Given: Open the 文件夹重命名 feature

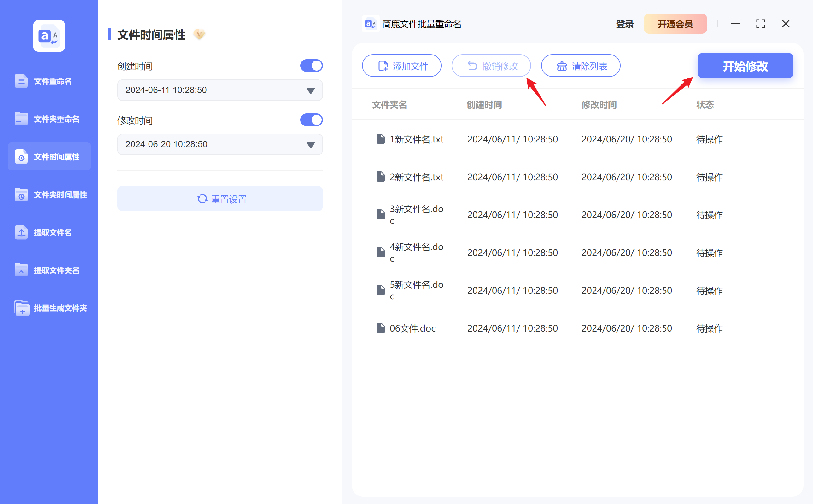Looking at the screenshot, I should tap(56, 119).
